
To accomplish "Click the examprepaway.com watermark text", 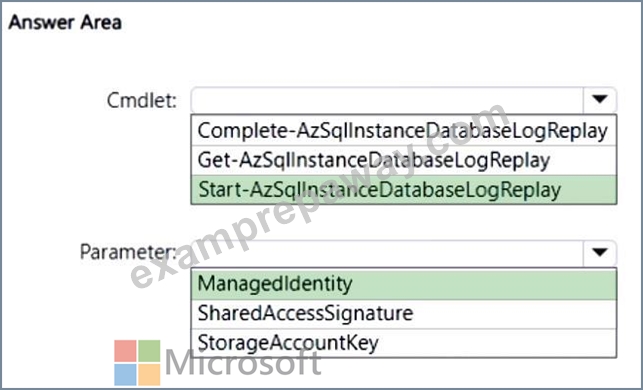I will [x=320, y=195].
